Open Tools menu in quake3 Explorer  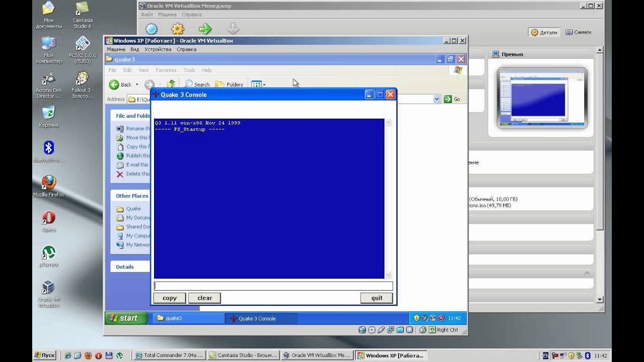pyautogui.click(x=189, y=70)
